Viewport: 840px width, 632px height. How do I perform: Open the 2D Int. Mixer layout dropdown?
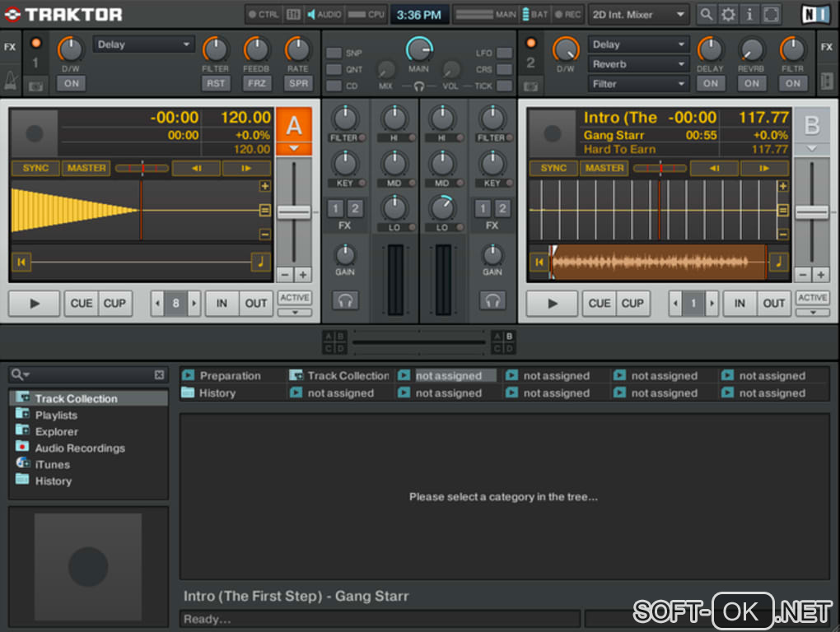click(638, 15)
